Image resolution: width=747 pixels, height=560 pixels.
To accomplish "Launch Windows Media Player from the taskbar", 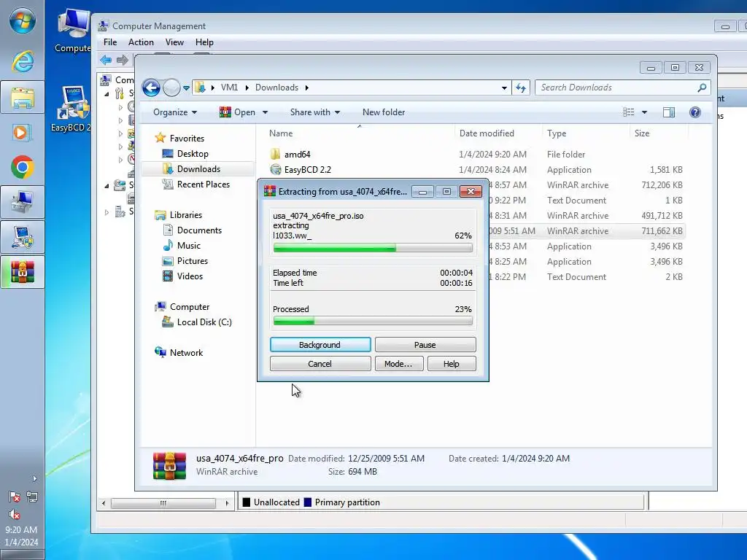I will 23,133.
